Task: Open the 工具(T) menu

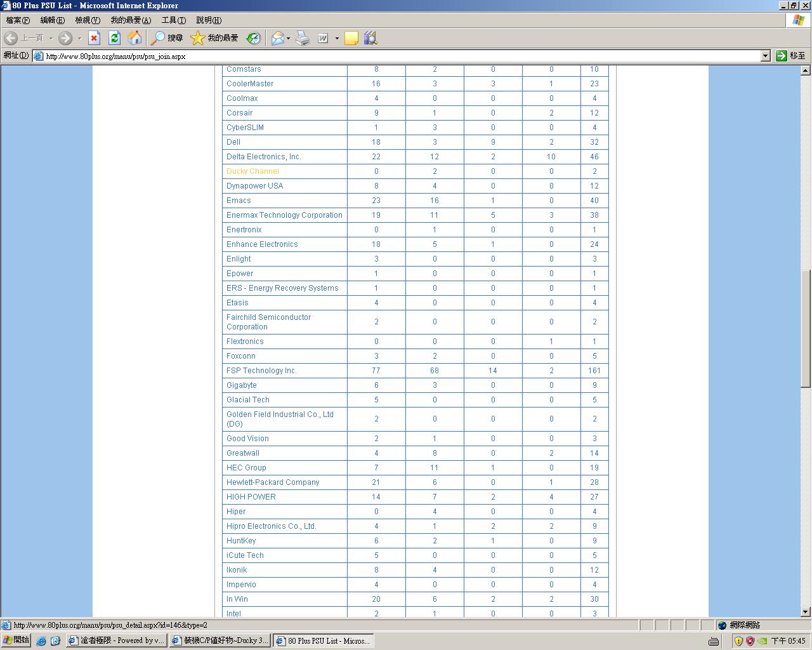Action: pyautogui.click(x=174, y=20)
